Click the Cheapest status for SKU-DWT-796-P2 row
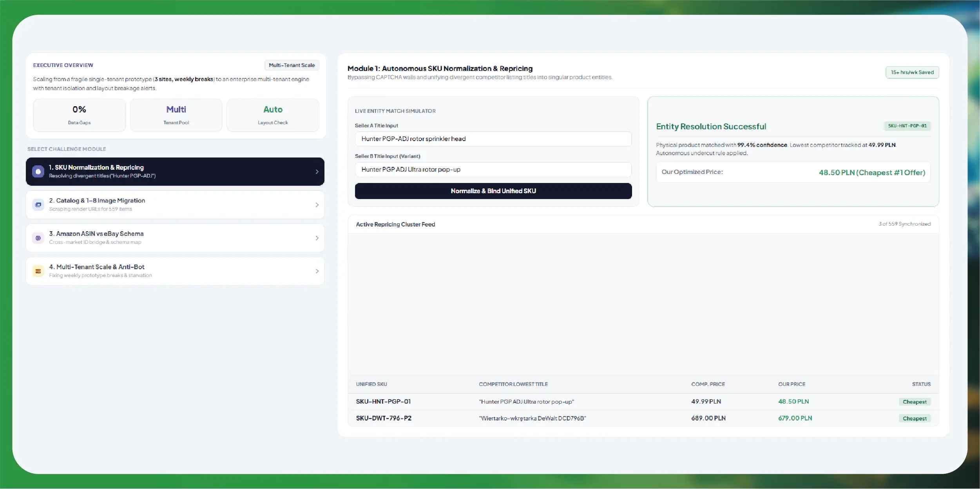This screenshot has width=980, height=489. click(915, 418)
